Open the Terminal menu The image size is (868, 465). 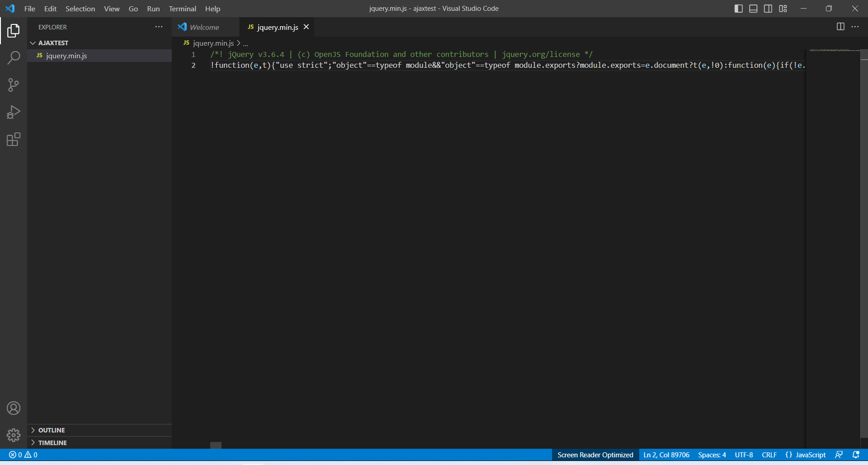182,9
